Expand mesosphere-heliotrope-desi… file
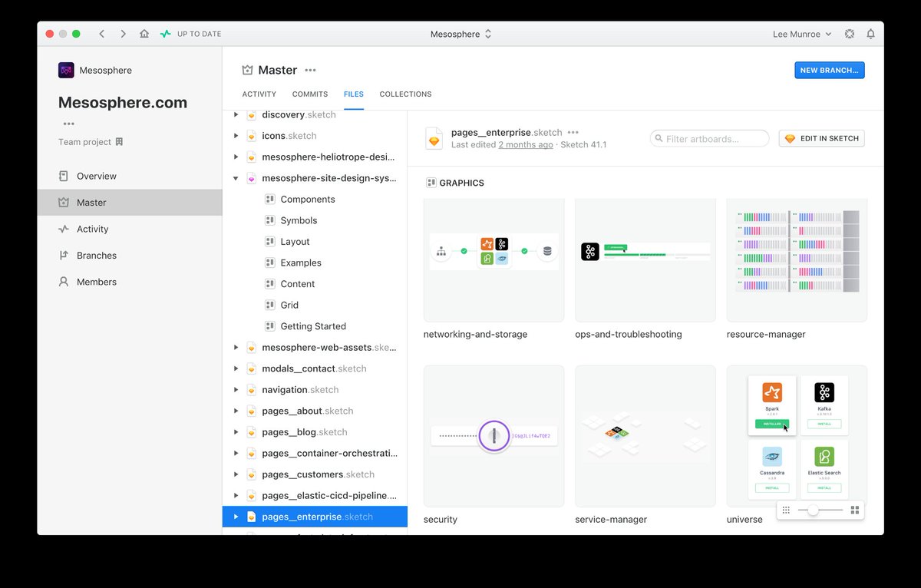Viewport: 921px width, 588px height. click(x=236, y=157)
